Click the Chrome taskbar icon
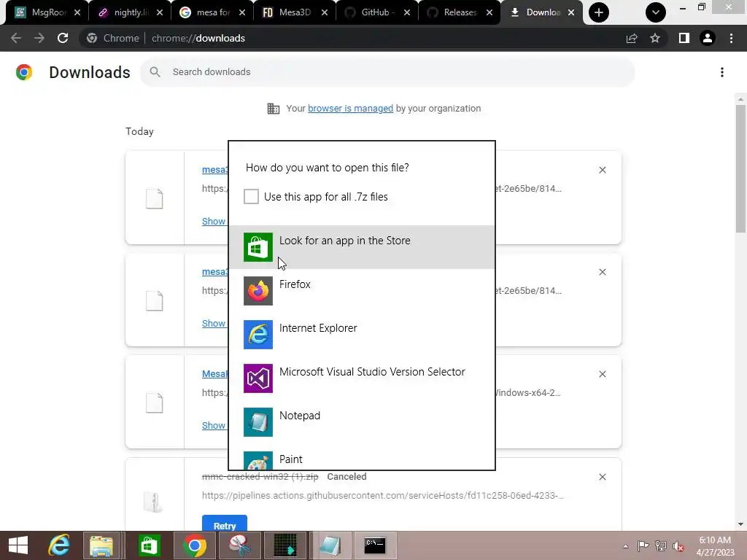747x560 pixels. (x=194, y=545)
